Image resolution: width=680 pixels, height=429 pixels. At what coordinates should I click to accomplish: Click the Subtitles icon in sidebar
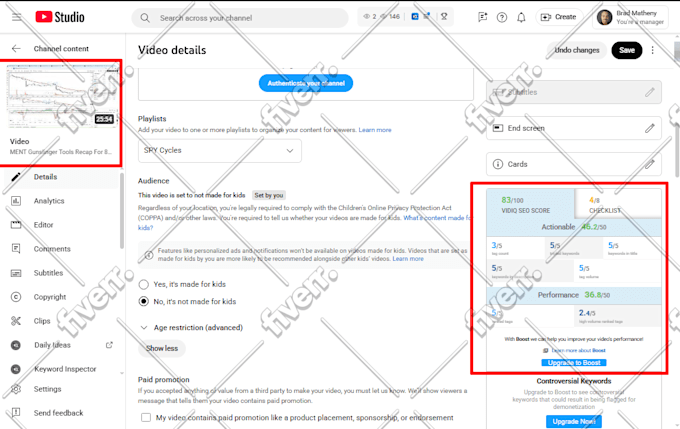(16, 273)
